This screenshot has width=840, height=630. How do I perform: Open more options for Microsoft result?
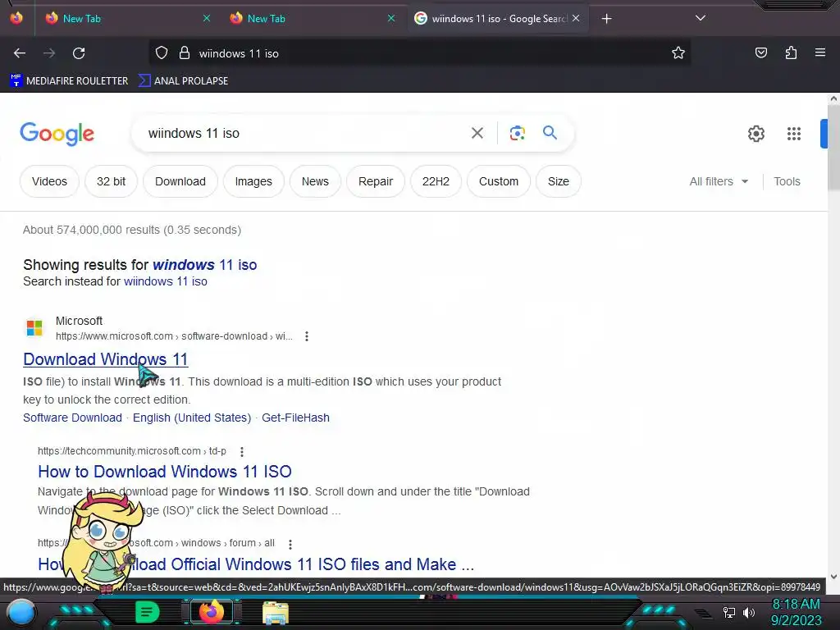(x=307, y=336)
